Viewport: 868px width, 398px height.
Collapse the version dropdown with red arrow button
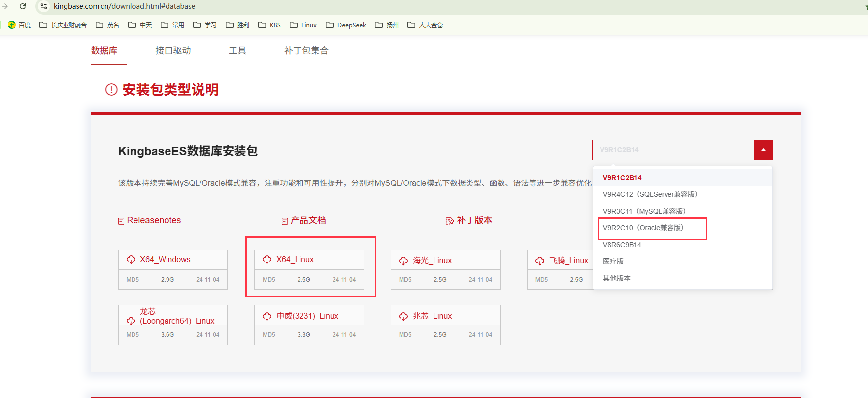[764, 150]
